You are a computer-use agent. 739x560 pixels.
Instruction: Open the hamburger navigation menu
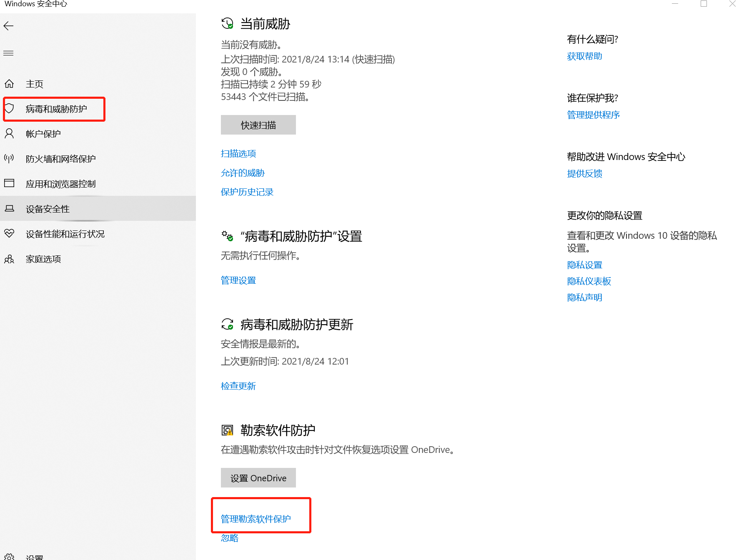(x=9, y=53)
